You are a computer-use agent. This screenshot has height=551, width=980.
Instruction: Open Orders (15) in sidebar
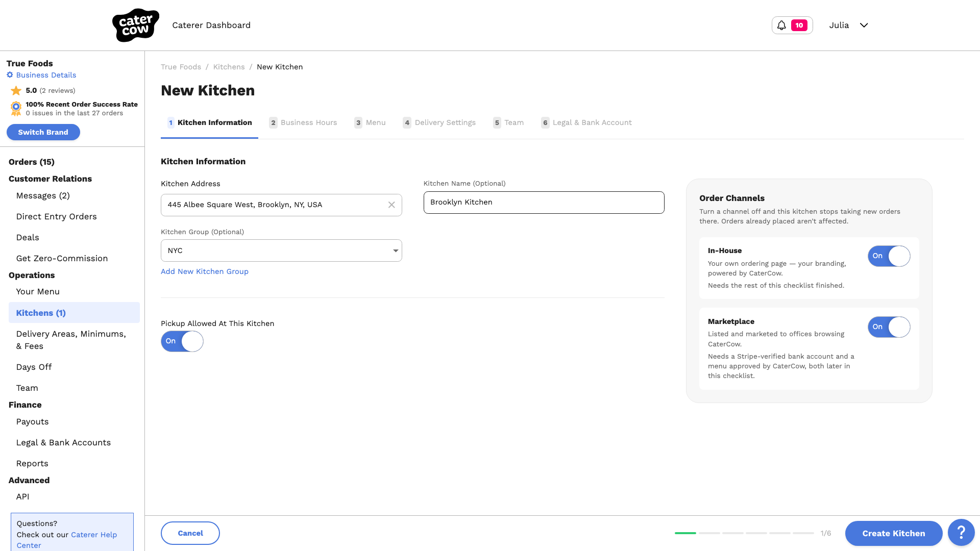click(32, 162)
